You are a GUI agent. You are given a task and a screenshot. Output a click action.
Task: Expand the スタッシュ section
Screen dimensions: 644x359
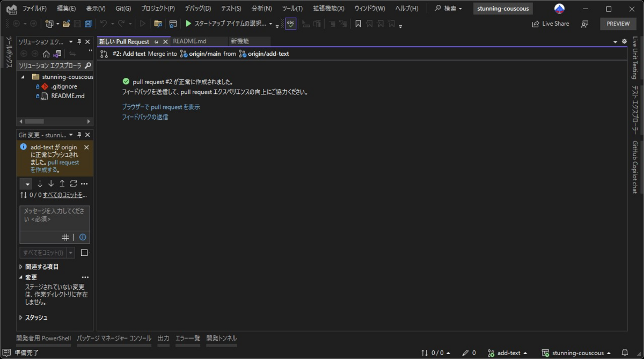click(x=21, y=318)
